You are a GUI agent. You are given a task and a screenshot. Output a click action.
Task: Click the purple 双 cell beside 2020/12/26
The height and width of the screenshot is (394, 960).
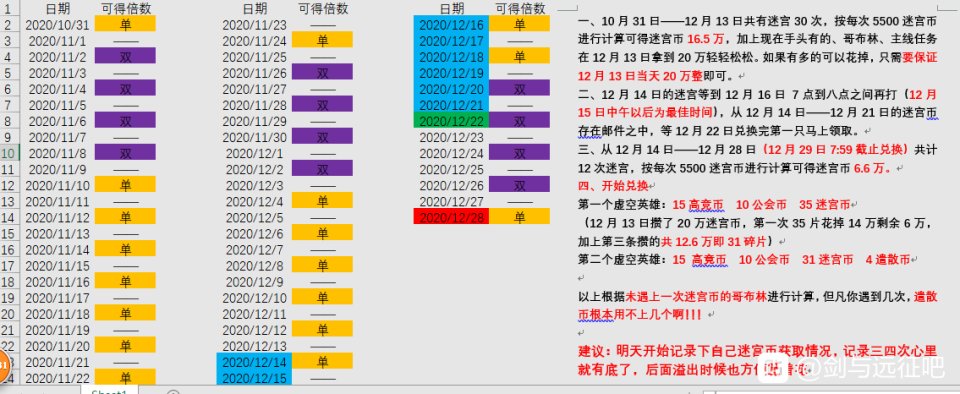click(x=519, y=185)
